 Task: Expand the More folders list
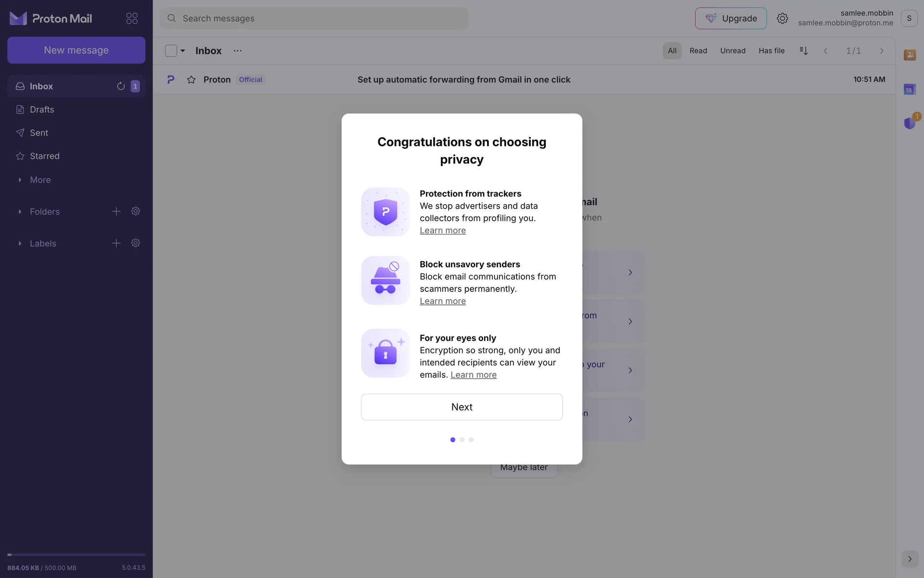point(20,180)
